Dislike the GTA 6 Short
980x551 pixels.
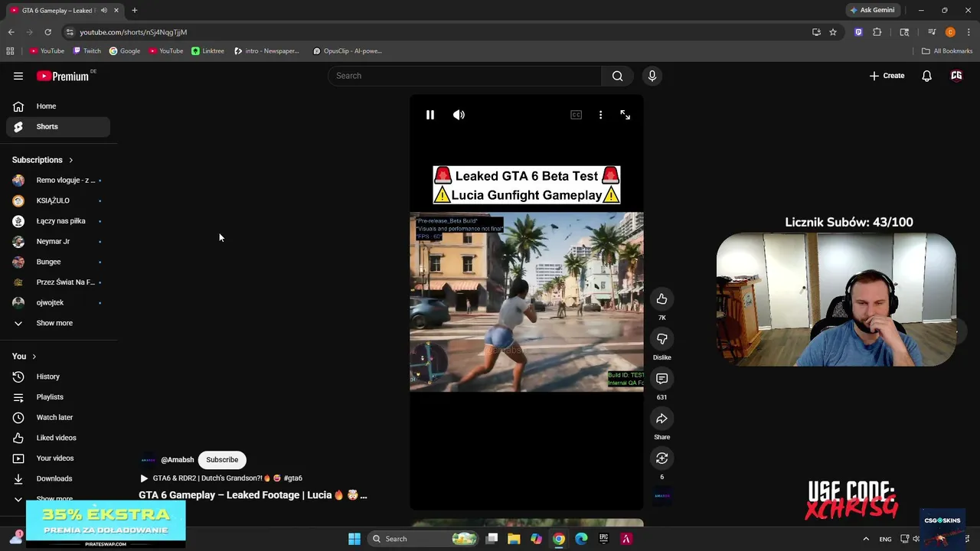coord(662,339)
